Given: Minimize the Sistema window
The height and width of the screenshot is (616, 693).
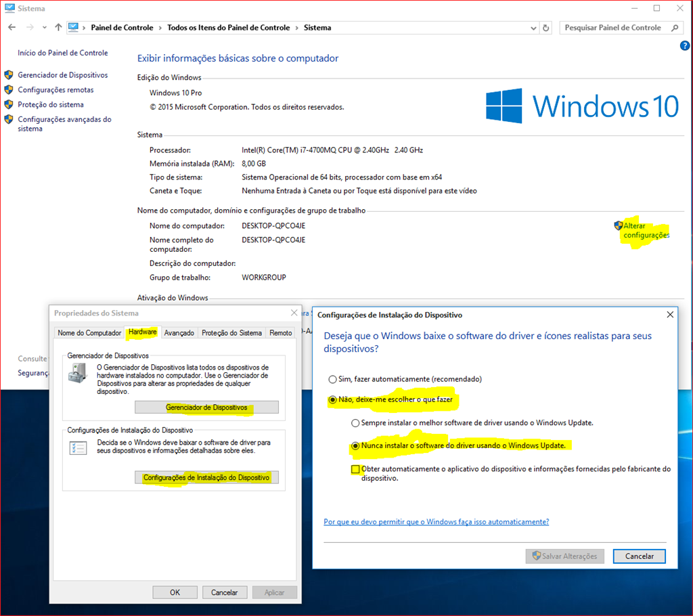Looking at the screenshot, I should point(634,8).
